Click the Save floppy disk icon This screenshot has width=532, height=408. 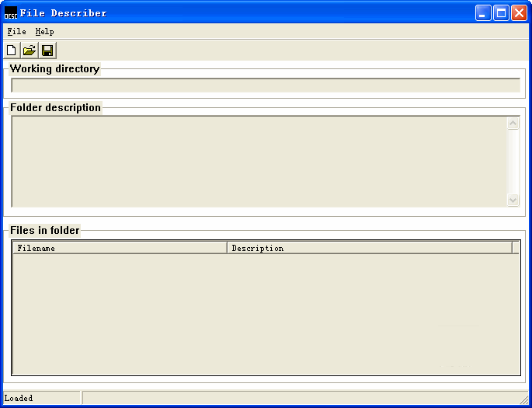47,51
